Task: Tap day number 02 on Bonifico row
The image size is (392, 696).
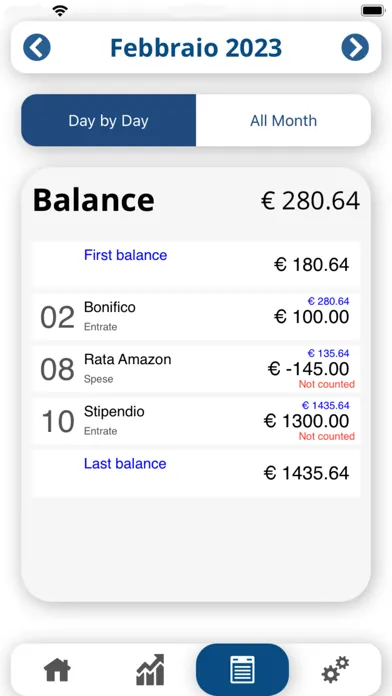Action: 57,317
